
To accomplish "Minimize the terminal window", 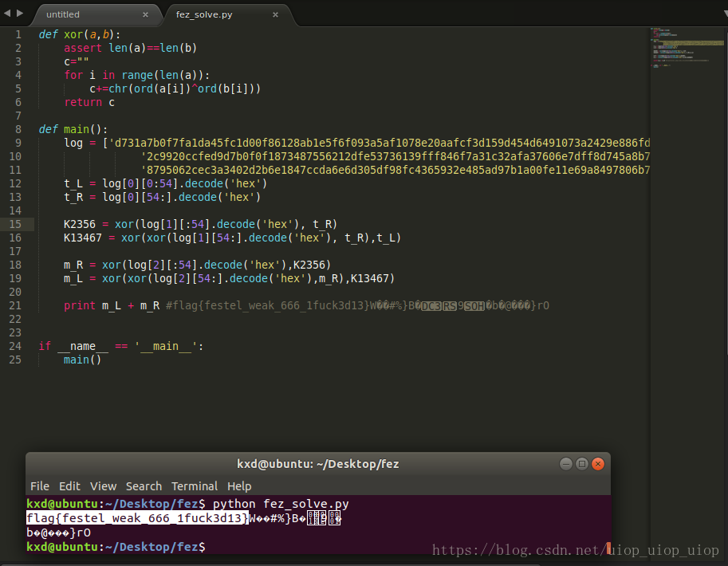I will pos(566,464).
